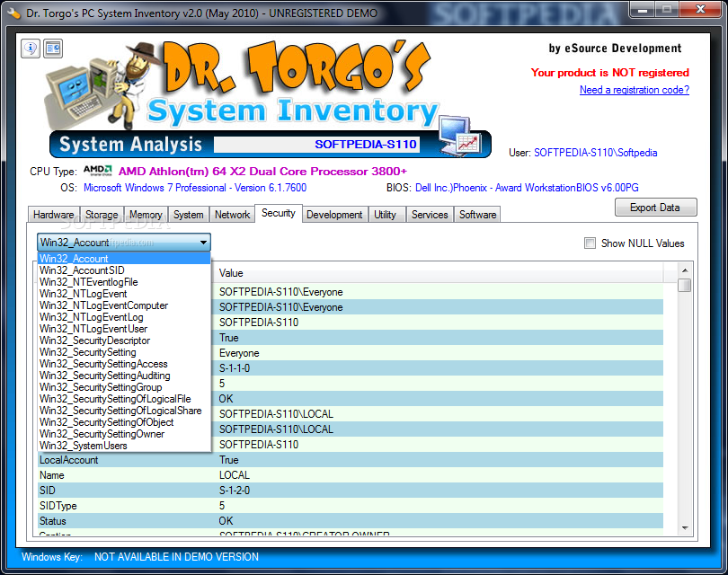Choose Win32_NTLogEventComputer entry
The width and height of the screenshot is (728, 575).
click(124, 305)
